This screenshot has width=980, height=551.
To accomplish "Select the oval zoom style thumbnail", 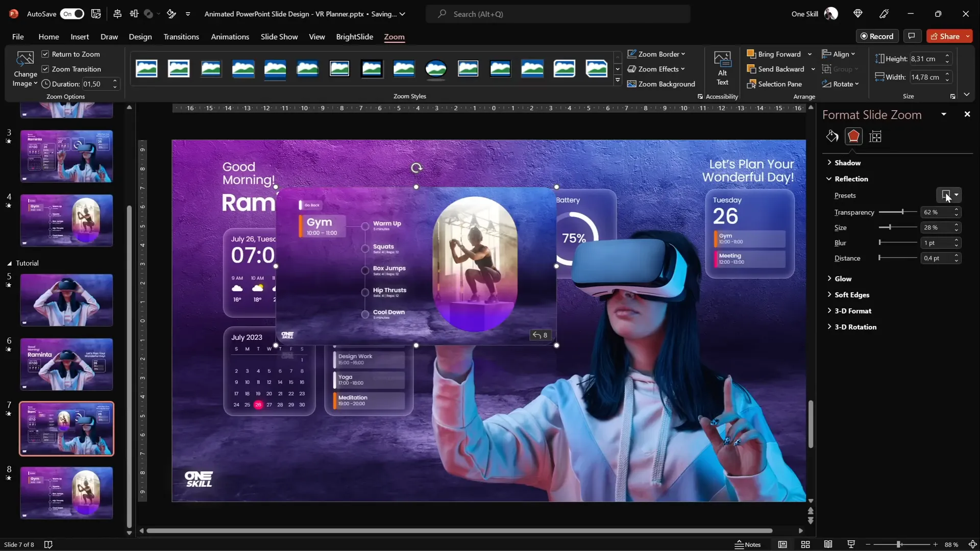I will 436,68.
